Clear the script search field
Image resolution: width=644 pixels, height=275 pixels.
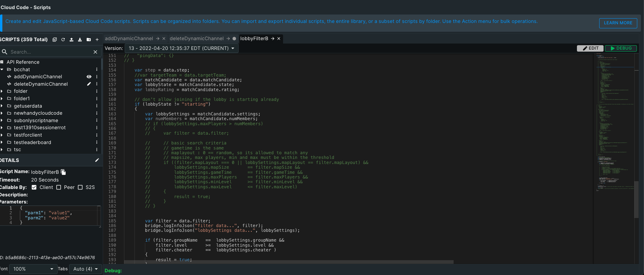pyautogui.click(x=95, y=52)
